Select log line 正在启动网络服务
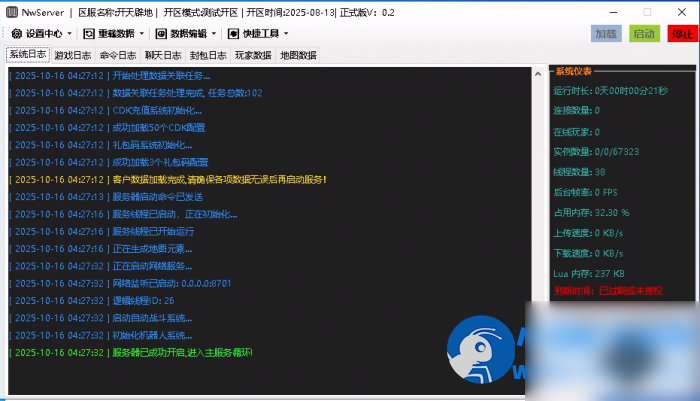 coord(100,267)
